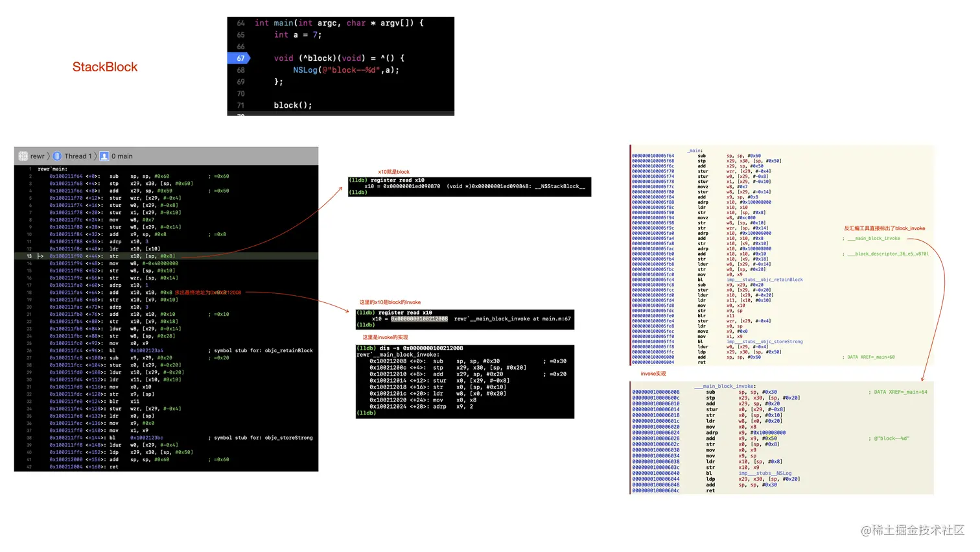
Task: Click the rewr process icon in debug bar
Action: click(x=23, y=156)
